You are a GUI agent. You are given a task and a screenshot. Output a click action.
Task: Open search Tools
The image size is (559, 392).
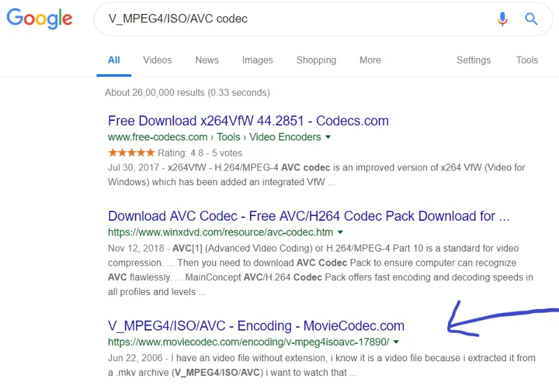[527, 60]
